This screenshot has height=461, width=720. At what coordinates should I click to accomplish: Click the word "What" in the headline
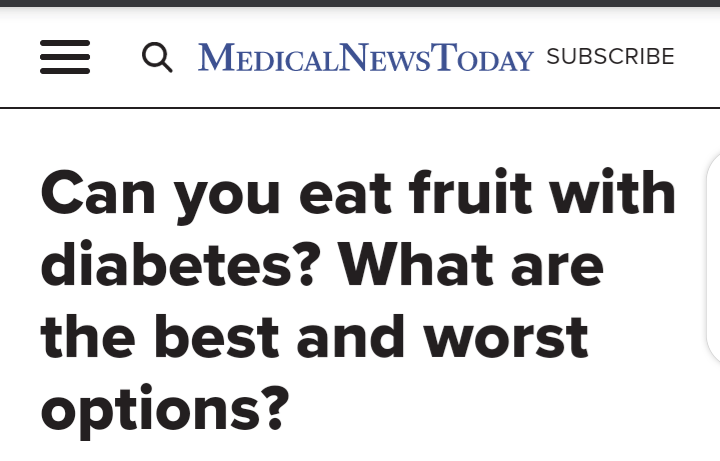click(415, 265)
